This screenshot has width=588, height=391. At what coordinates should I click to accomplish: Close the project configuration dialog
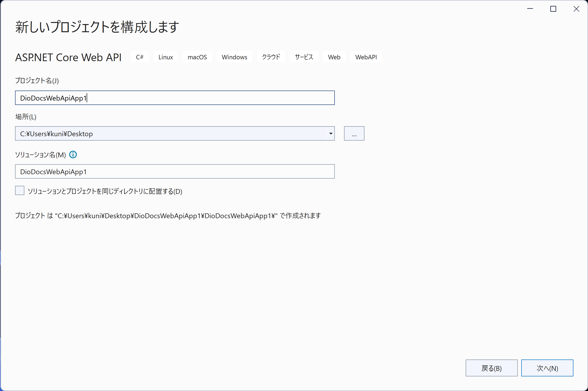[576, 9]
